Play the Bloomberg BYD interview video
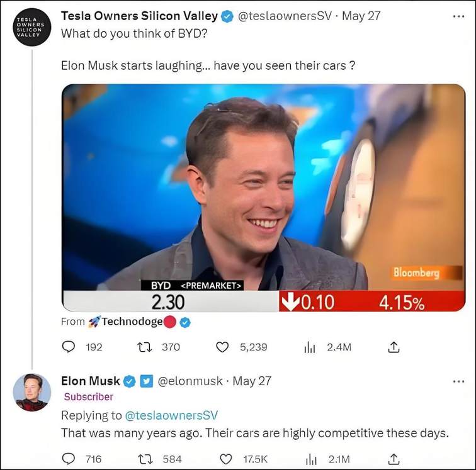Image resolution: width=476 pixels, height=470 pixels. click(x=263, y=198)
